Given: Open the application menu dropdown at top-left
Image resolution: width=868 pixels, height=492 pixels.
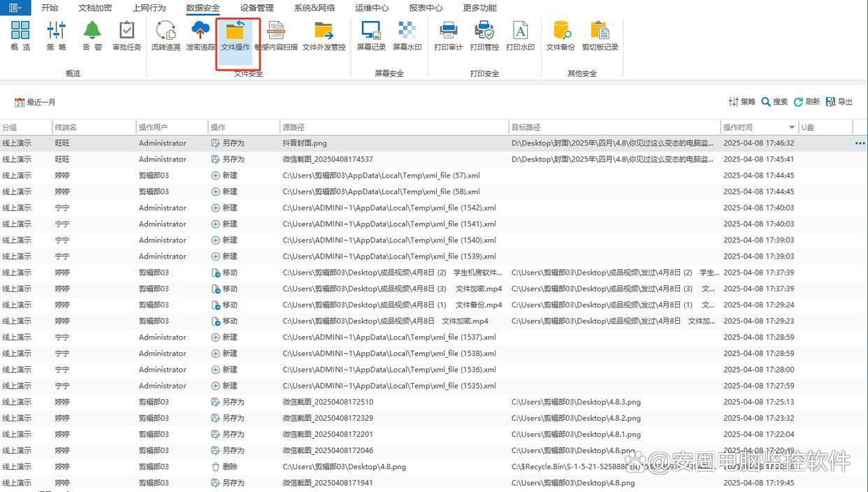Looking at the screenshot, I should click(x=15, y=8).
